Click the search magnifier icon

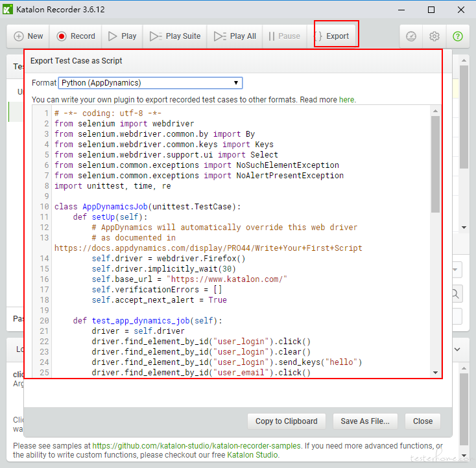pos(456,294)
